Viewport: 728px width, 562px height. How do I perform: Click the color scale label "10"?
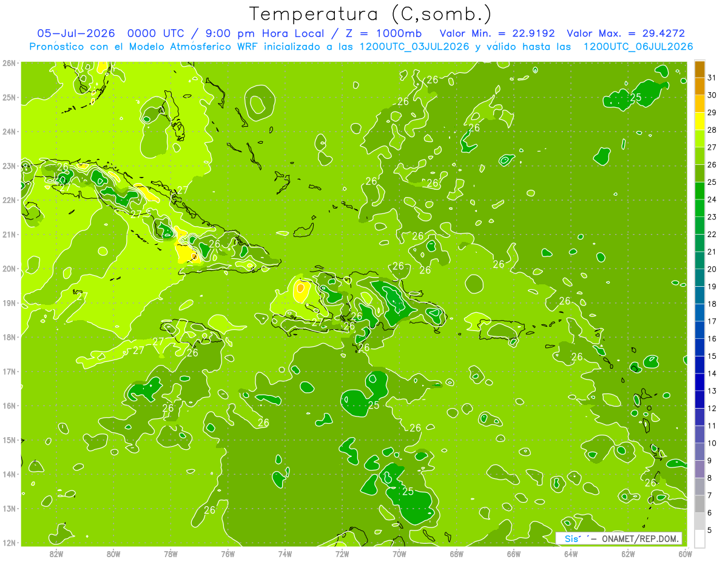coord(712,443)
